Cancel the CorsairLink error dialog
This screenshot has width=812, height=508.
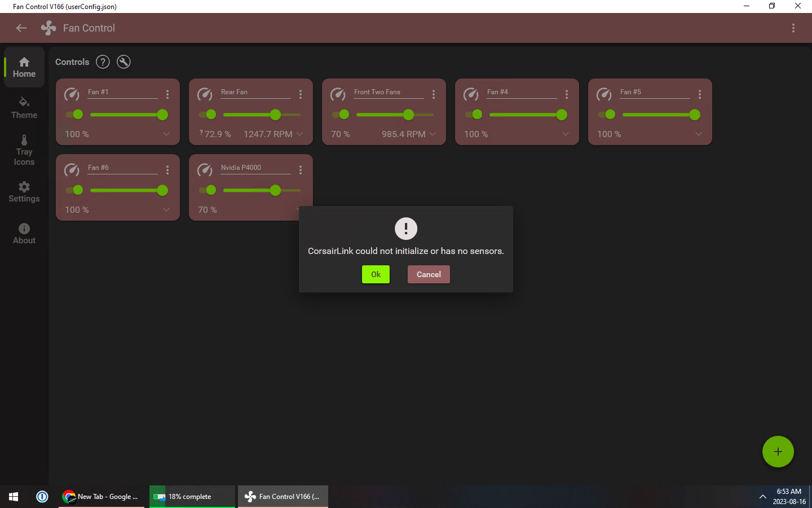429,274
